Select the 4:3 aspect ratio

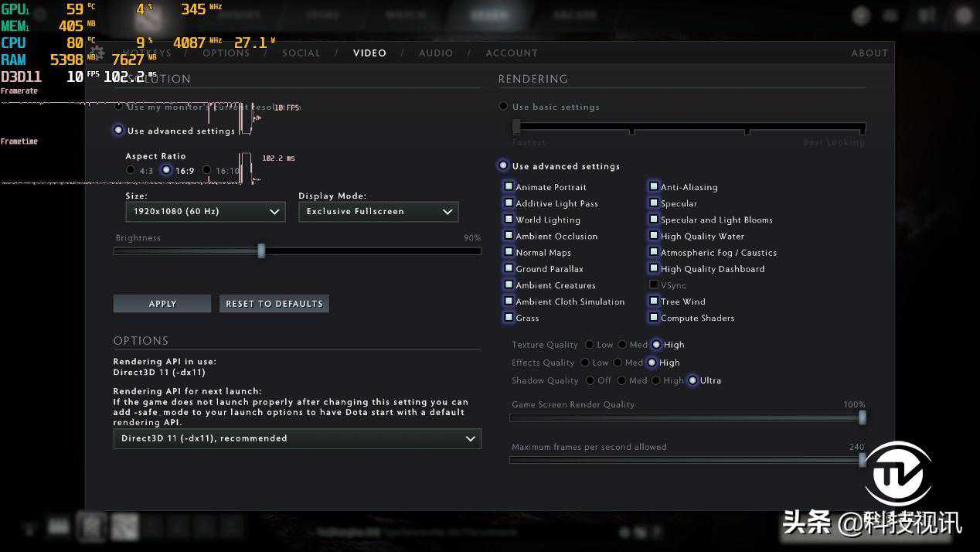pyautogui.click(x=130, y=171)
